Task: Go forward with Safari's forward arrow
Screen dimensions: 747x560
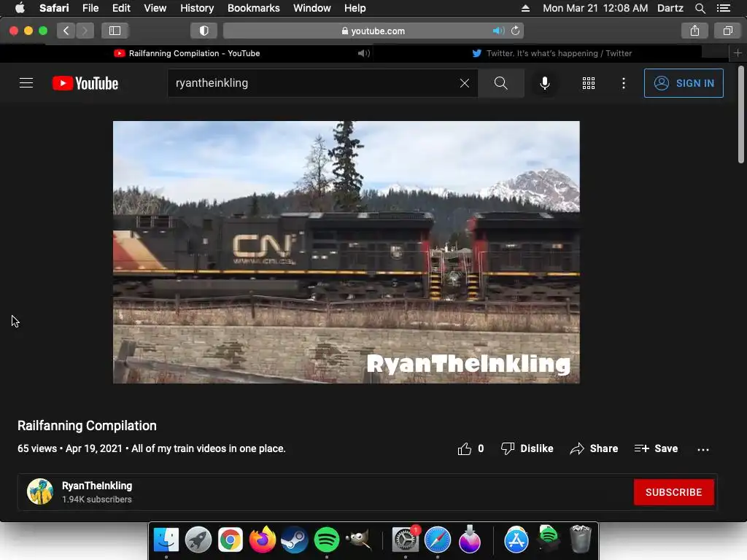Action: [x=85, y=31]
